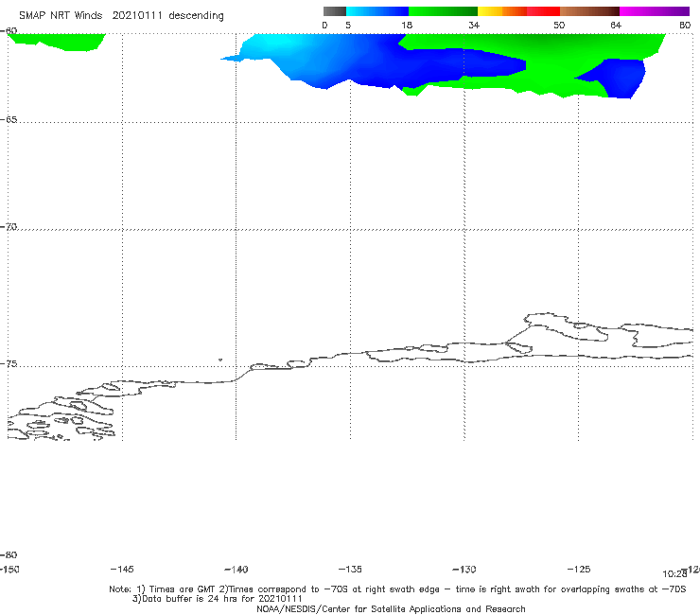Click the green segment of the color bar
The height and width of the screenshot is (615, 700).
tap(443, 11)
